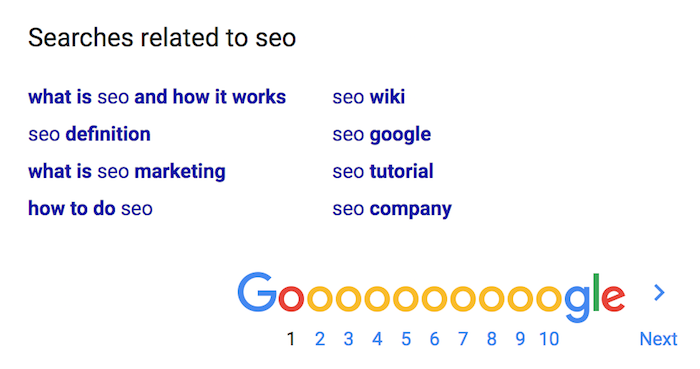
Task: Open 'what is seo marketing' suggestion
Action: pos(127,172)
